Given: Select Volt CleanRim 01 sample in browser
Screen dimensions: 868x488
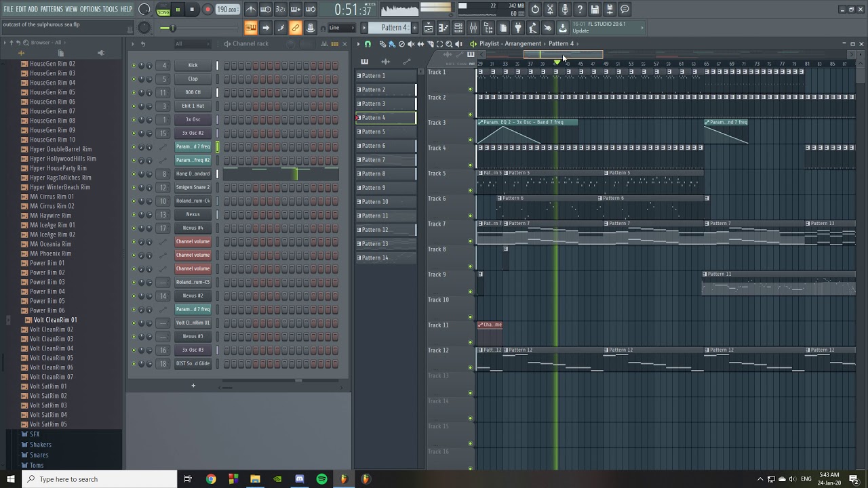Looking at the screenshot, I should [55, 320].
